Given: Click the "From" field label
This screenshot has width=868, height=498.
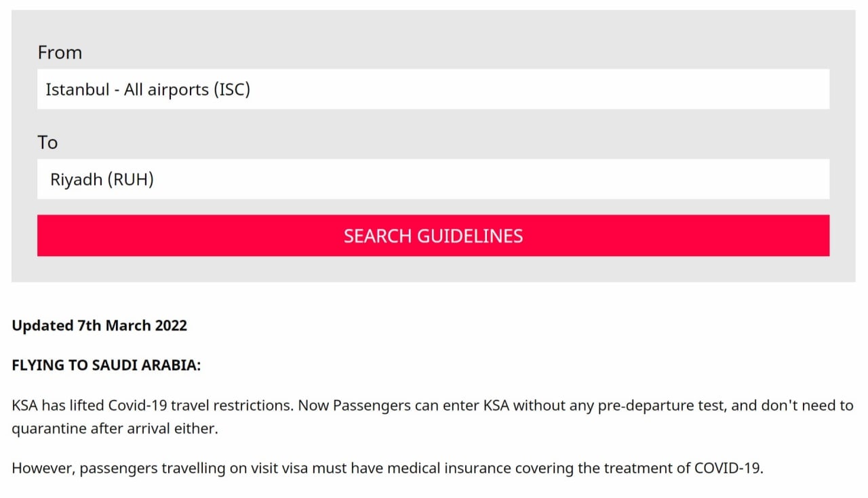Looking at the screenshot, I should tap(60, 52).
